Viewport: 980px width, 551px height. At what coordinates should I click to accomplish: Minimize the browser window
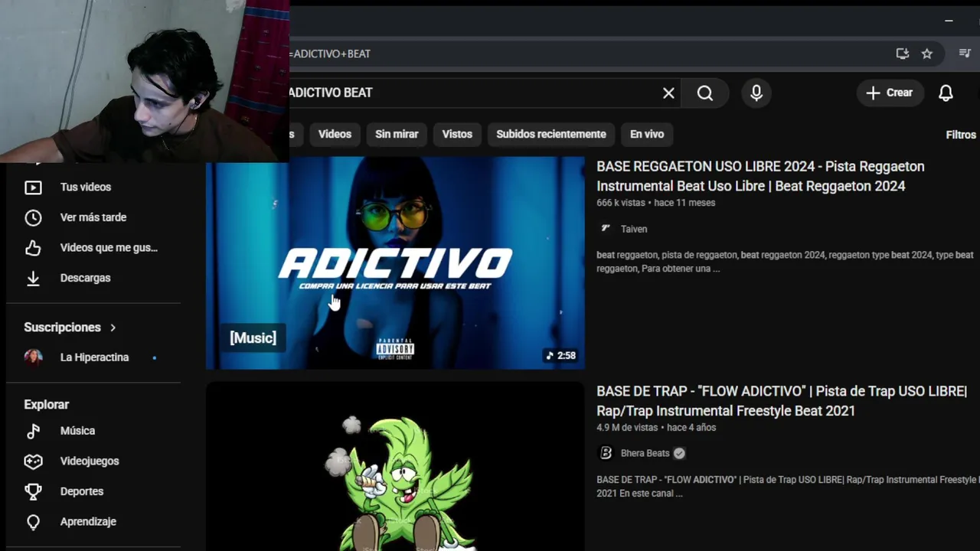(949, 21)
